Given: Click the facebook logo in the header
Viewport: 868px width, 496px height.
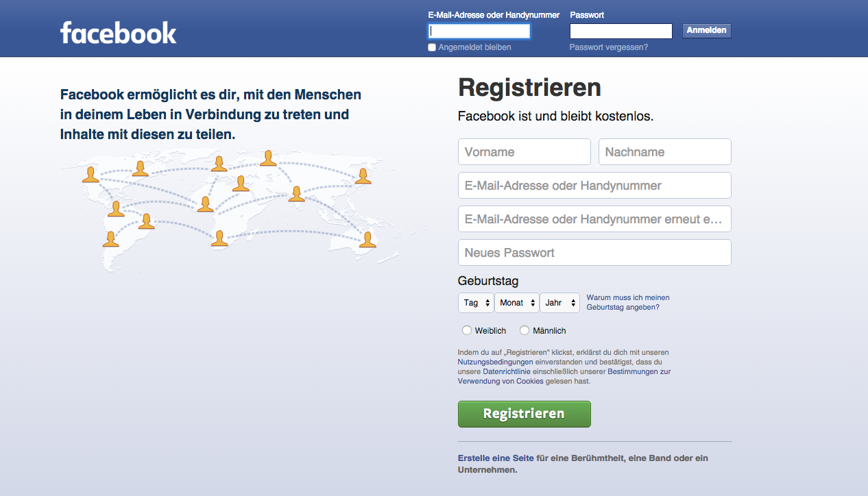Looking at the screenshot, I should 118,32.
